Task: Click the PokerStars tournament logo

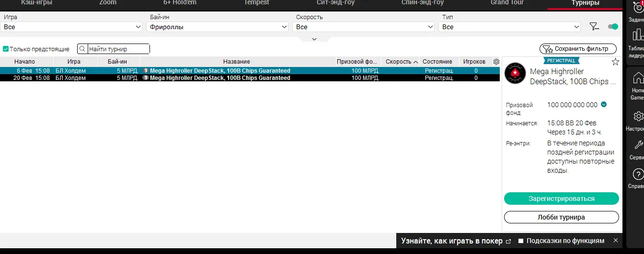Action: point(515,73)
